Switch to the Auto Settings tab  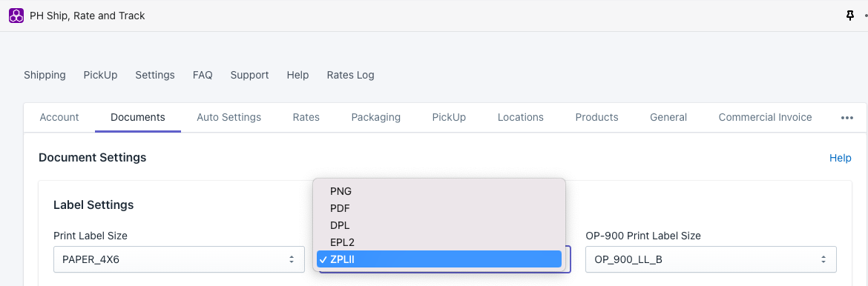(x=228, y=117)
